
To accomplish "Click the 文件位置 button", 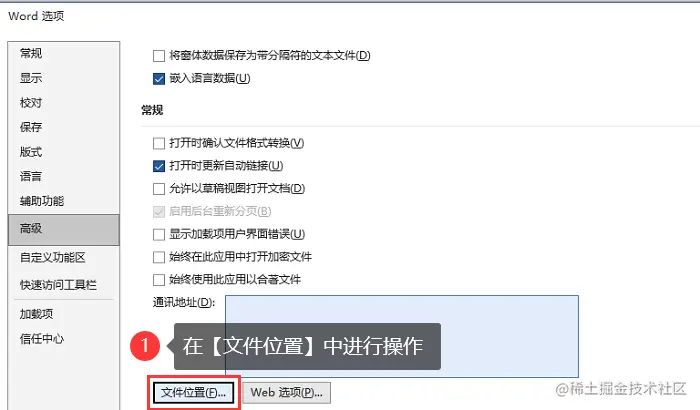I will (x=194, y=393).
